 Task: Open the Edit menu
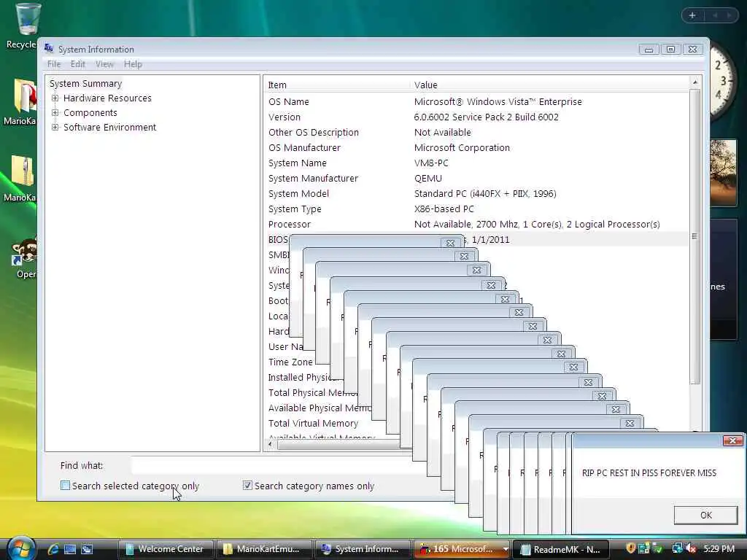click(77, 64)
